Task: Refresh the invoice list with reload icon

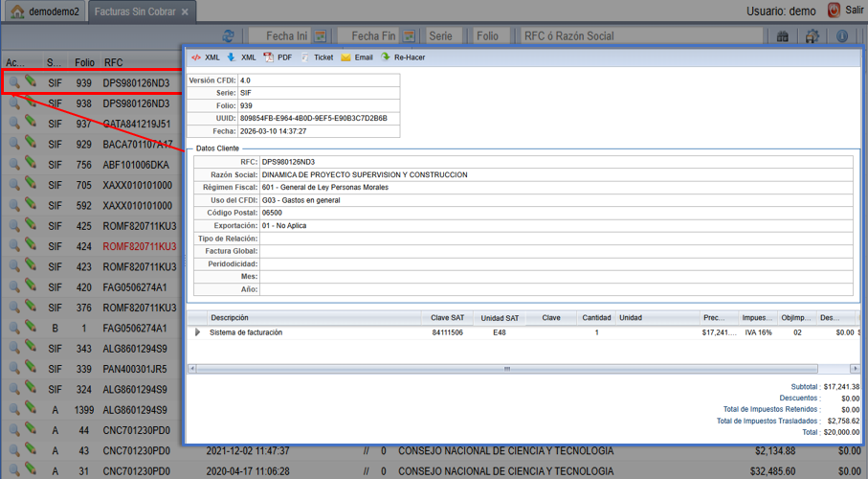Action: [229, 36]
